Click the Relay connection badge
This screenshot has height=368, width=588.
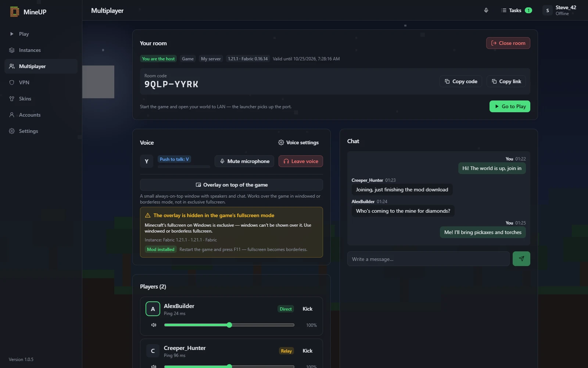point(286,351)
